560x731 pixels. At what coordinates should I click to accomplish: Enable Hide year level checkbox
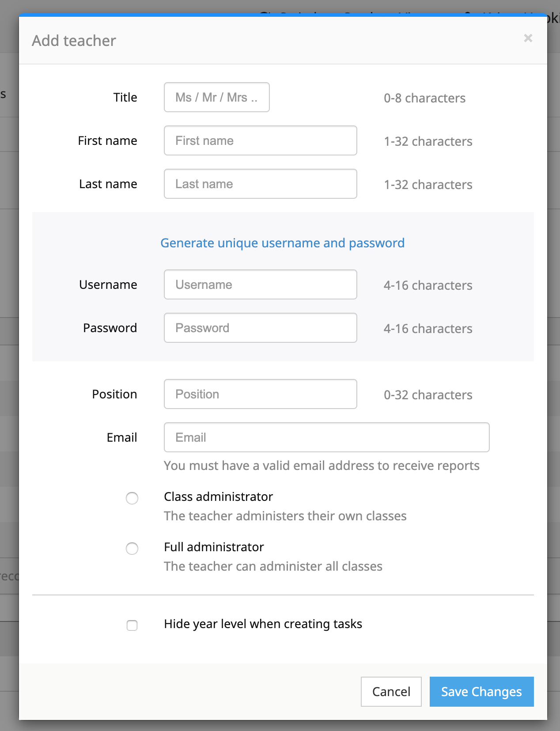point(132,625)
